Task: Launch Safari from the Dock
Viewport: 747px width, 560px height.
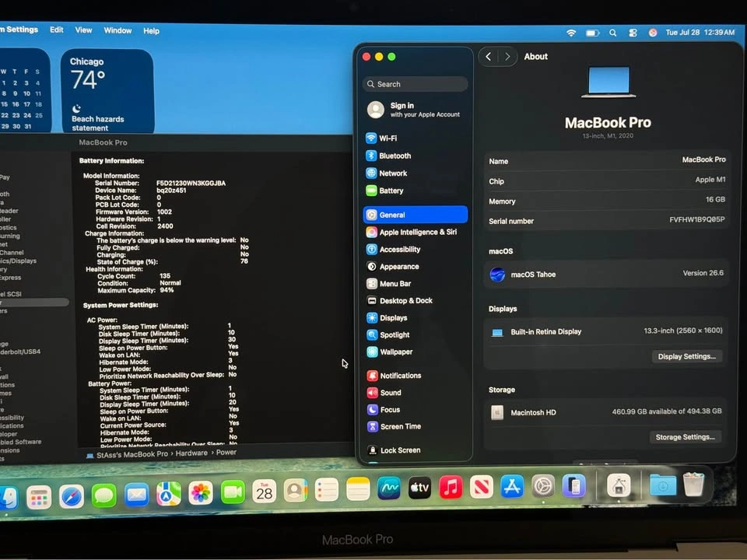Action: pos(72,496)
